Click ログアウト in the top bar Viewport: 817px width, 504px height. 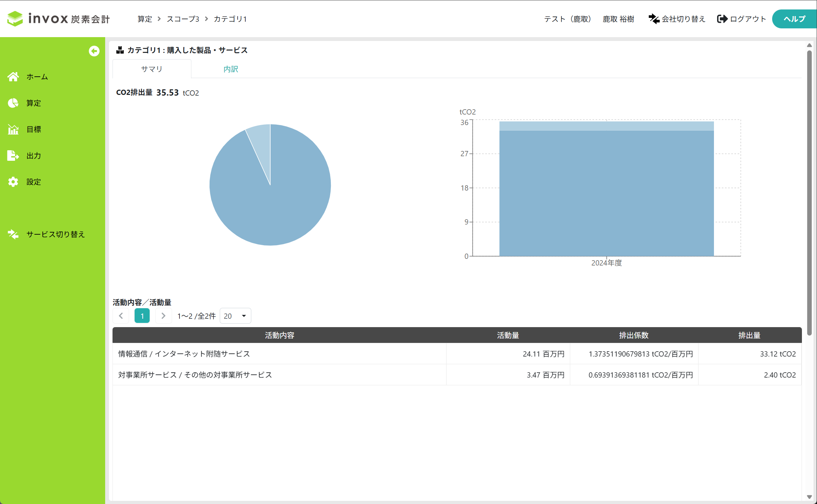click(742, 19)
